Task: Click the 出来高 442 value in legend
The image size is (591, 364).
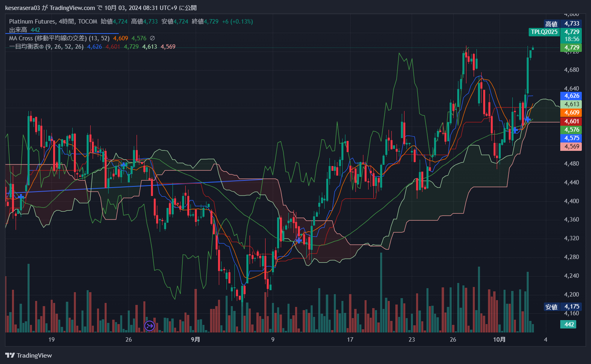Action: click(35, 30)
